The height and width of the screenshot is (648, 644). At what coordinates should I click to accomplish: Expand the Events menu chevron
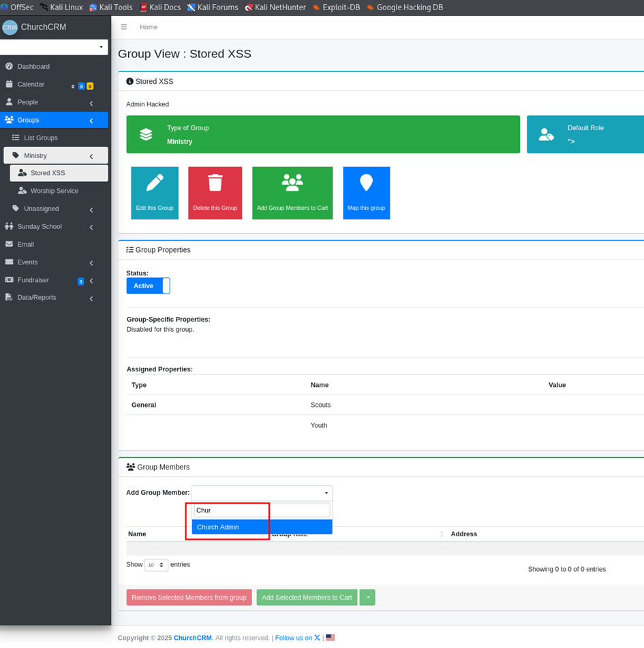[x=91, y=263]
